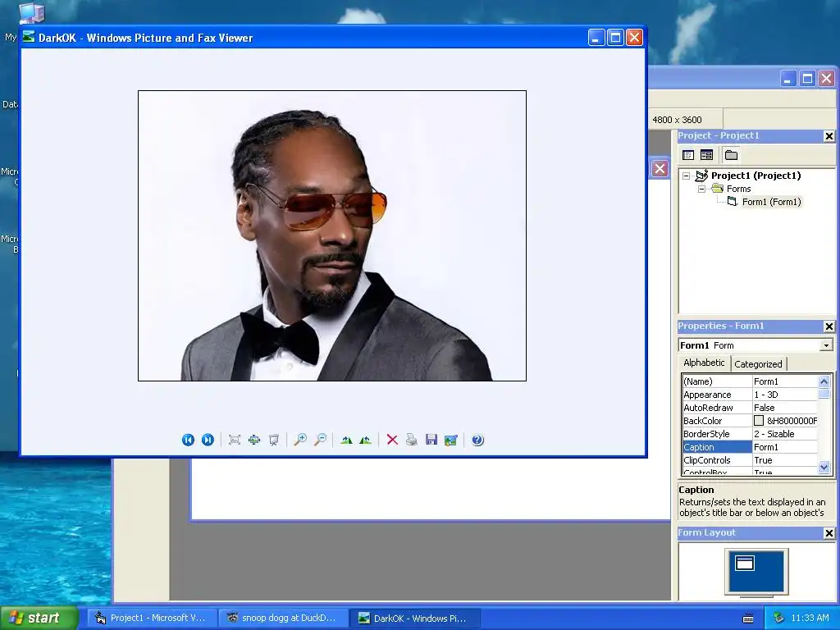Rotate the image clockwise
Screen dimensions: 840x630
pyautogui.click(x=347, y=440)
